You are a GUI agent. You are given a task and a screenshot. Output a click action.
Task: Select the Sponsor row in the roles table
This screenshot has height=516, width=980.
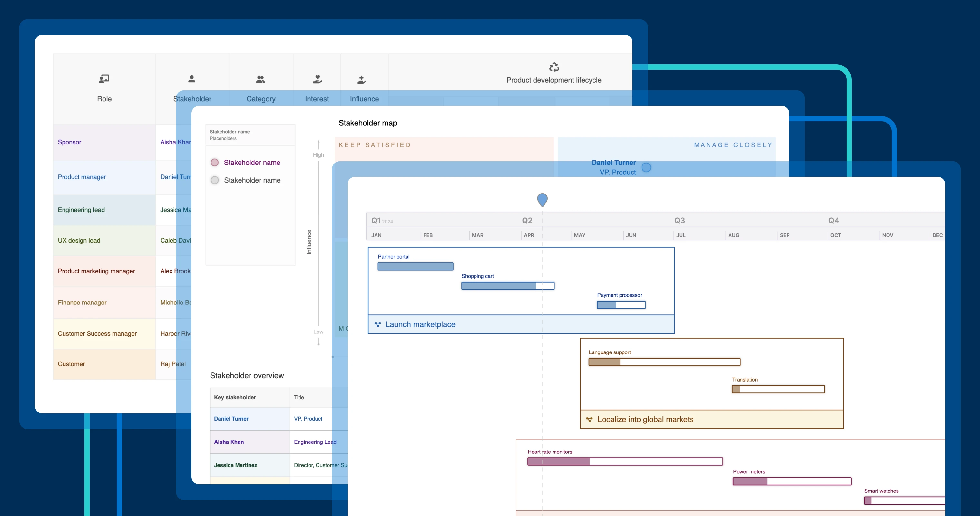pos(70,142)
